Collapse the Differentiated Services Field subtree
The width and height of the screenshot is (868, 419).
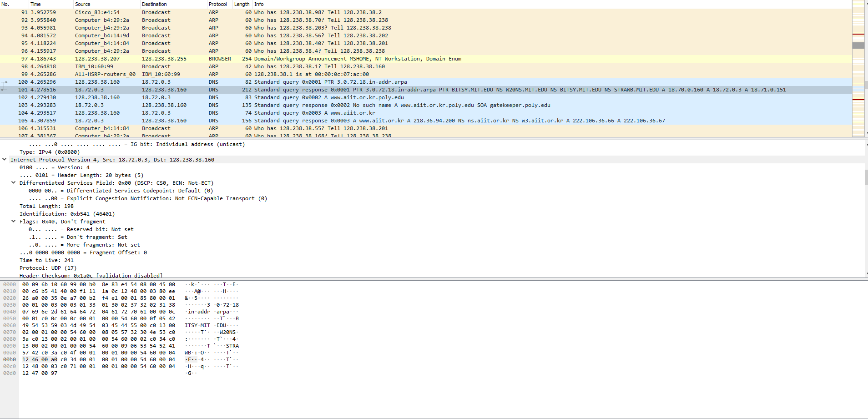pos(13,182)
